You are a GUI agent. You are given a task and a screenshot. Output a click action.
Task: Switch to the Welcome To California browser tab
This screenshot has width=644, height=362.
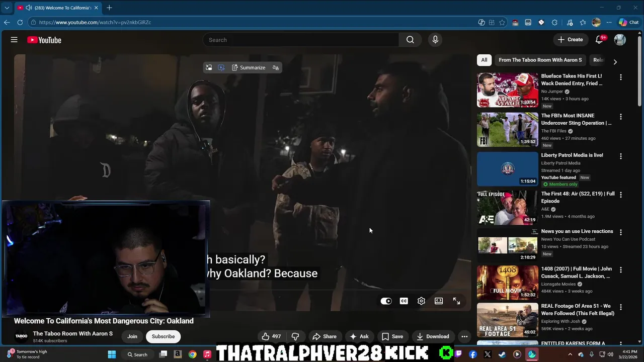coord(58,8)
